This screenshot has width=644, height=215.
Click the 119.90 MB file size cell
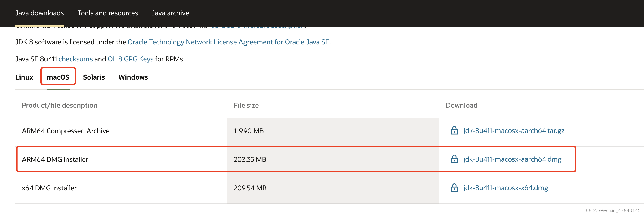coord(333,132)
